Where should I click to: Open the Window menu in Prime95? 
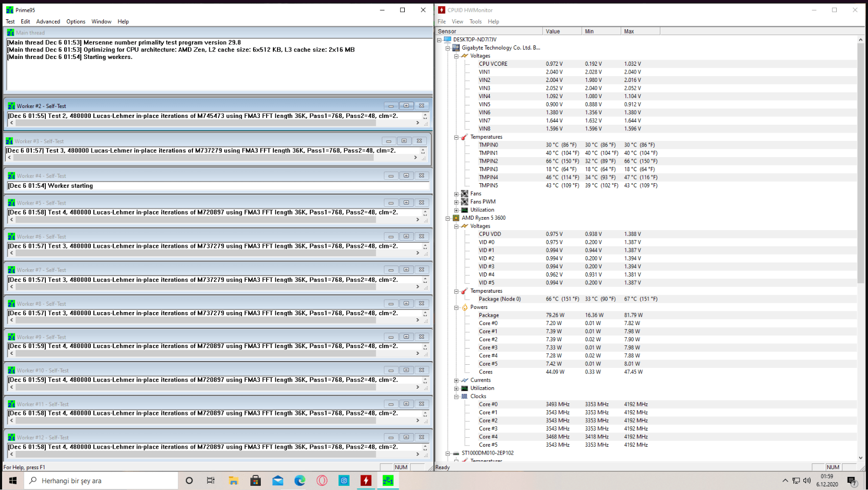tap(101, 21)
